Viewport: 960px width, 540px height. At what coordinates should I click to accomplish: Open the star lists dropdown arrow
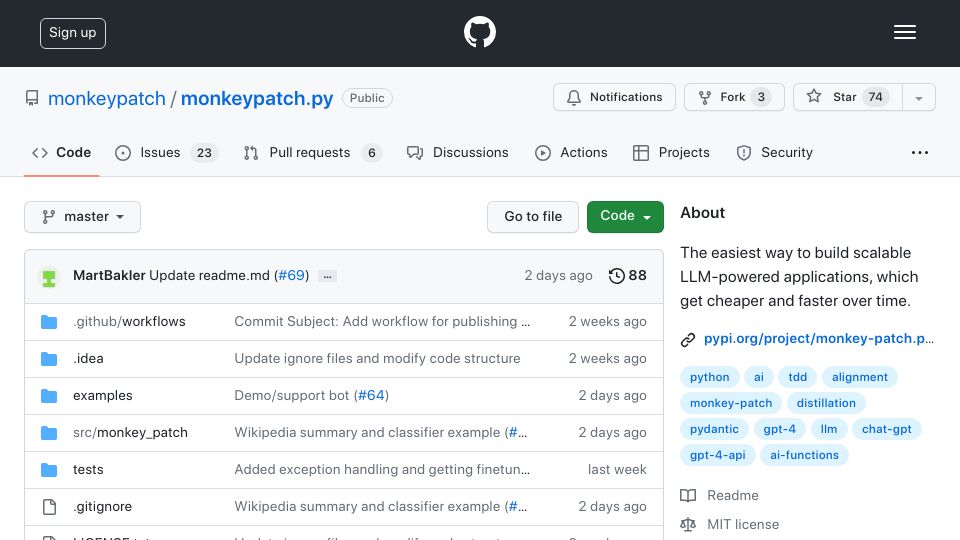point(918,97)
